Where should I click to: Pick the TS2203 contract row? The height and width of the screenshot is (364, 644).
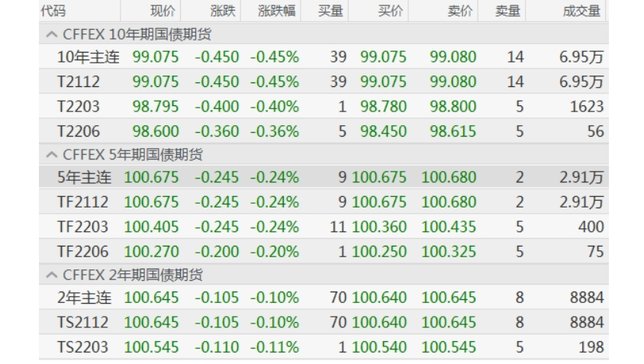[x=82, y=347]
